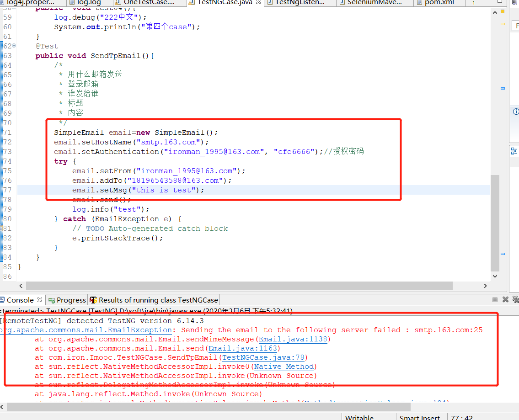Open Email.java:1138 stack trace link
Viewport: 519px width, 420px height.
click(293, 339)
